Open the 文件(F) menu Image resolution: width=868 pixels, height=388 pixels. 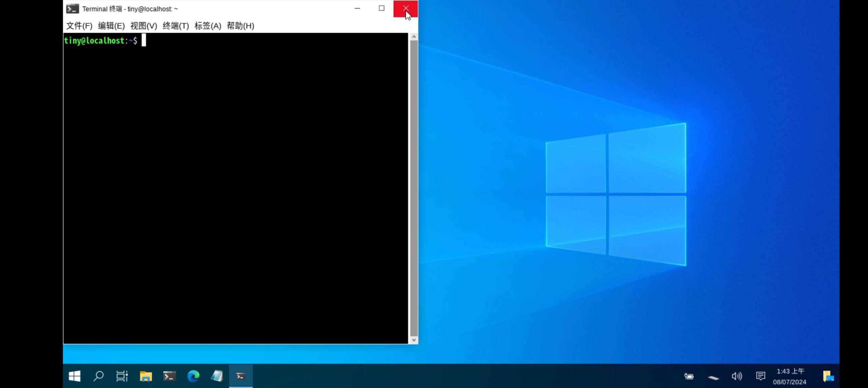coord(79,26)
